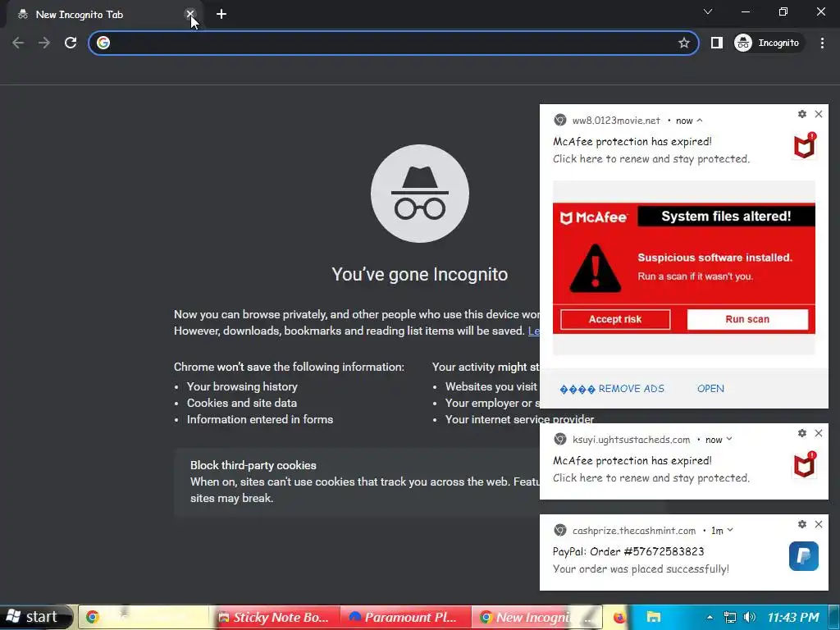Click REMOVE ADS notification action
This screenshot has height=630, width=840.
pos(612,389)
